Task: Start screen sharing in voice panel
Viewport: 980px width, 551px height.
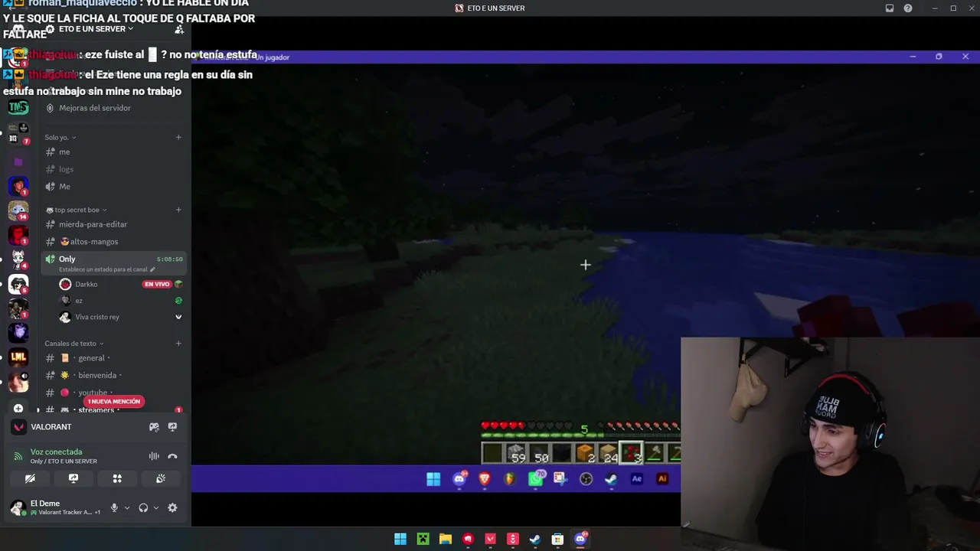Action: pos(73,478)
